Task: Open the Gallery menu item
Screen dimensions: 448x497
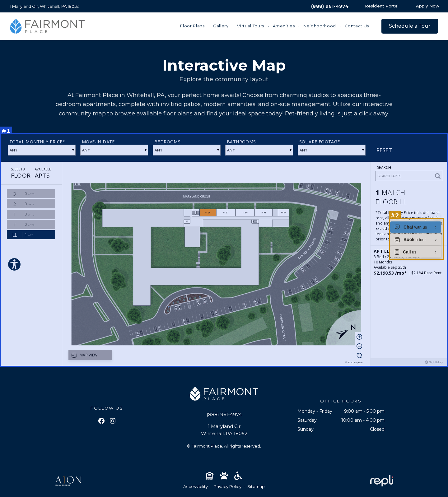Action: click(x=221, y=26)
